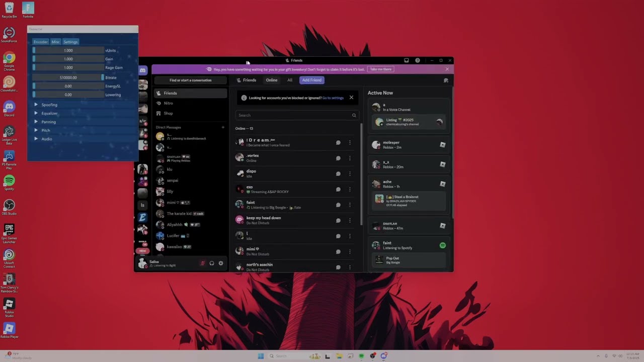Open the Discord home logo icon
This screenshot has height=362, width=644.
pos(142,70)
